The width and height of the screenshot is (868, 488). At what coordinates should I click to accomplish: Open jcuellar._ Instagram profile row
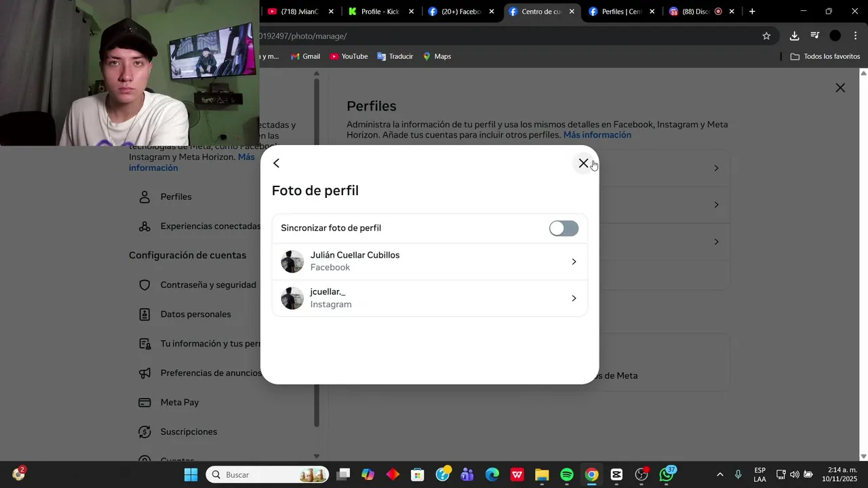[x=429, y=298]
